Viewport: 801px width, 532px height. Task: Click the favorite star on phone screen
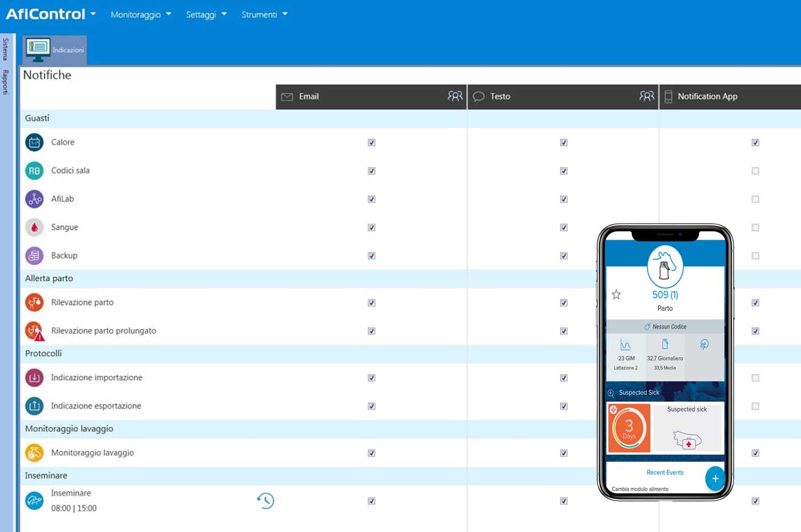(616, 295)
